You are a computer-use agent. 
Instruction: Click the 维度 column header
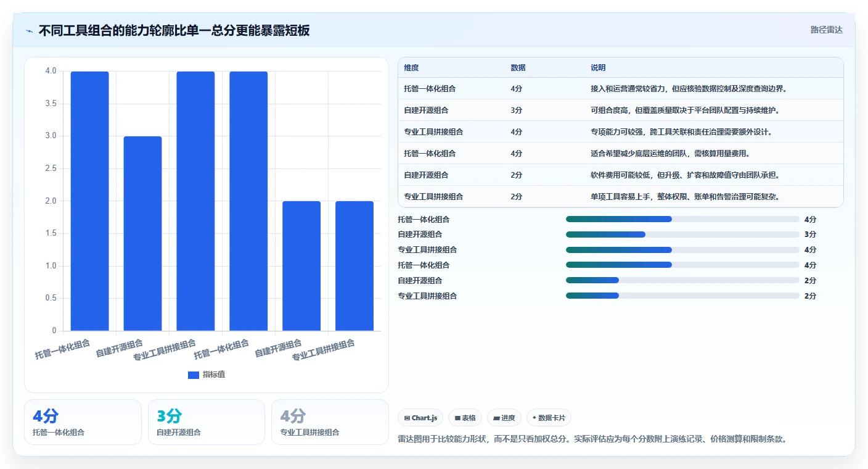coord(411,68)
